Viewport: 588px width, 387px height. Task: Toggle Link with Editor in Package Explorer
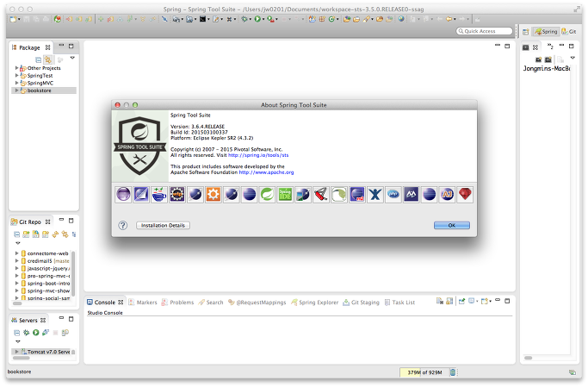coord(47,59)
